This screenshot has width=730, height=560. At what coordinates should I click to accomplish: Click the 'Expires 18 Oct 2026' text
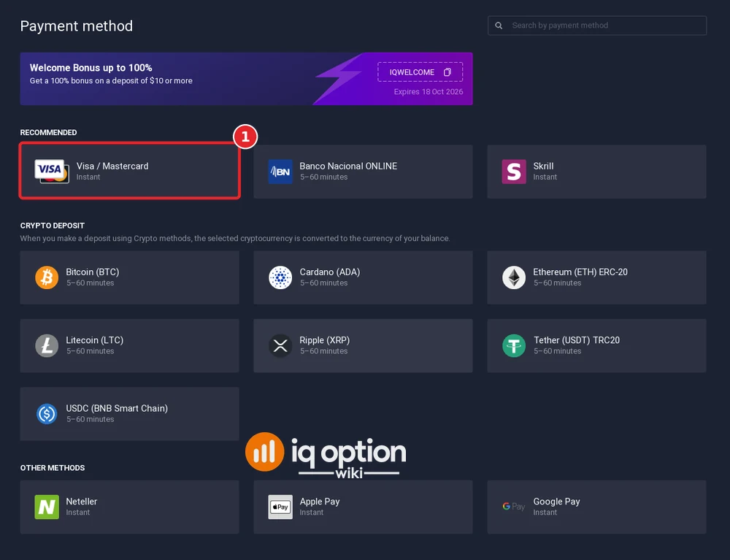click(x=429, y=92)
